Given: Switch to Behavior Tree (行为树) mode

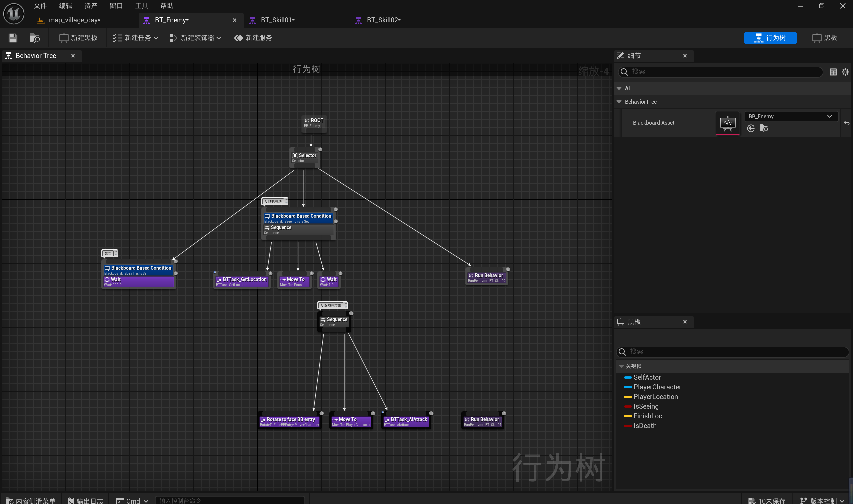Looking at the screenshot, I should tap(770, 38).
